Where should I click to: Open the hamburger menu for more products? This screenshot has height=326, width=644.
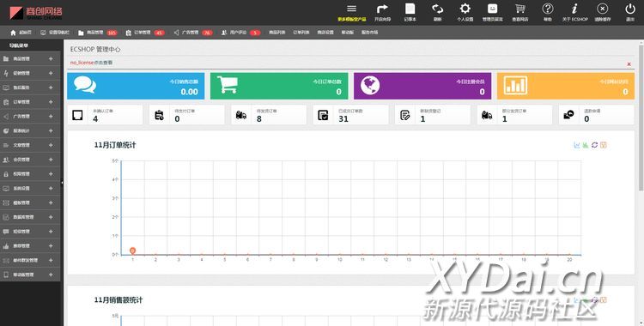[x=351, y=9]
